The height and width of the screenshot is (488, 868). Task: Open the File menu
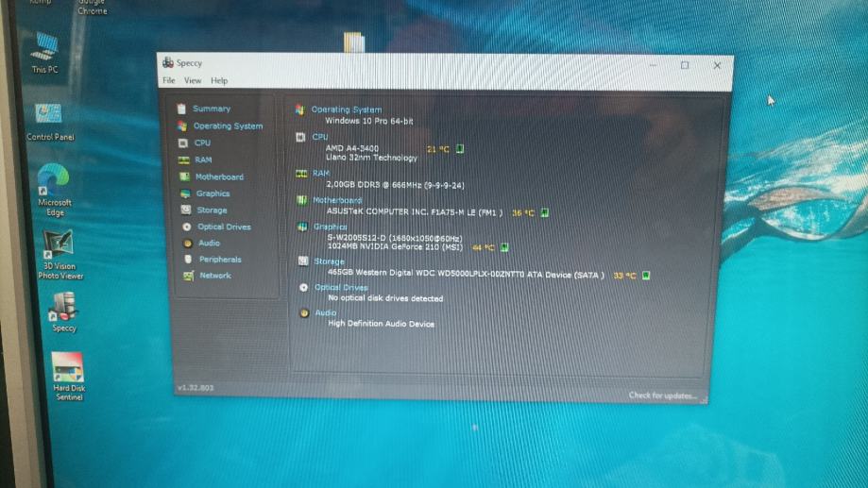[x=169, y=80]
